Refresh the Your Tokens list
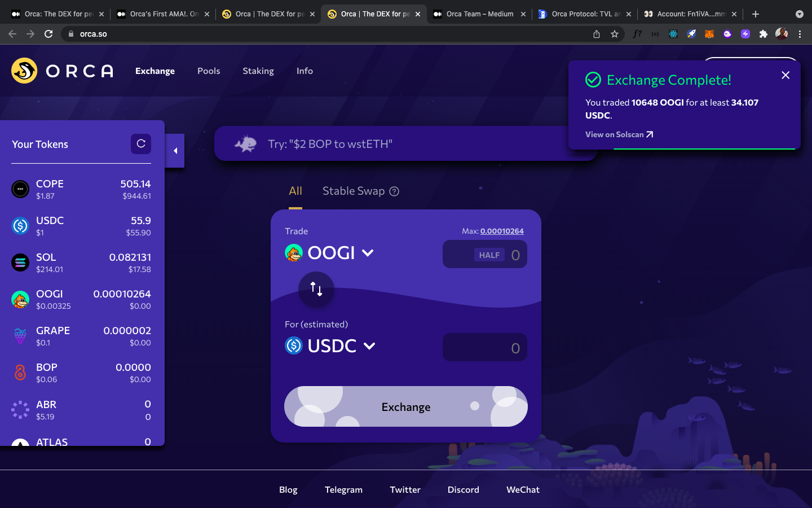 pyautogui.click(x=141, y=144)
